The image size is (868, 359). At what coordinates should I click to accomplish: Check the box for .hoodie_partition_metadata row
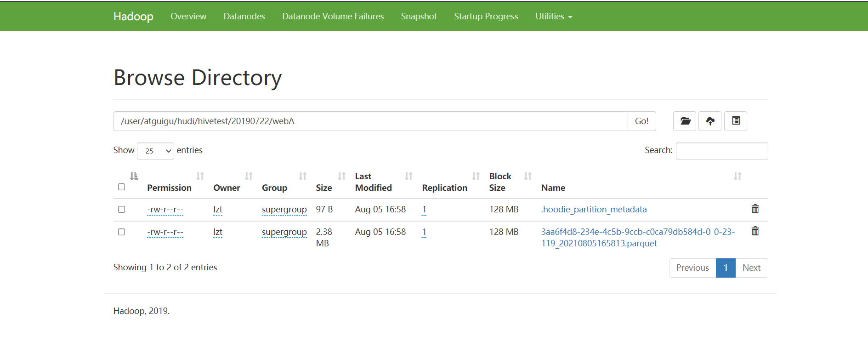point(121,210)
